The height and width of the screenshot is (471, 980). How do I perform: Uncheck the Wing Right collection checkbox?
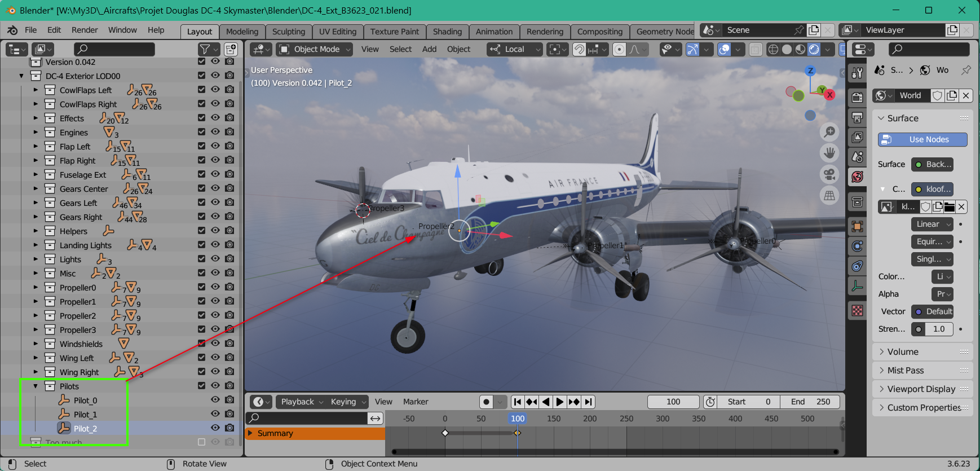201,371
